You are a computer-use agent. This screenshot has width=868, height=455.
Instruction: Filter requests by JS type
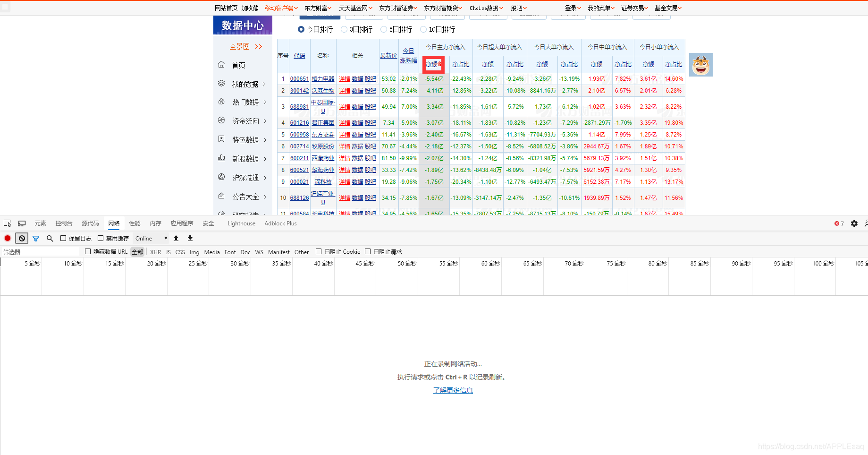click(x=168, y=252)
